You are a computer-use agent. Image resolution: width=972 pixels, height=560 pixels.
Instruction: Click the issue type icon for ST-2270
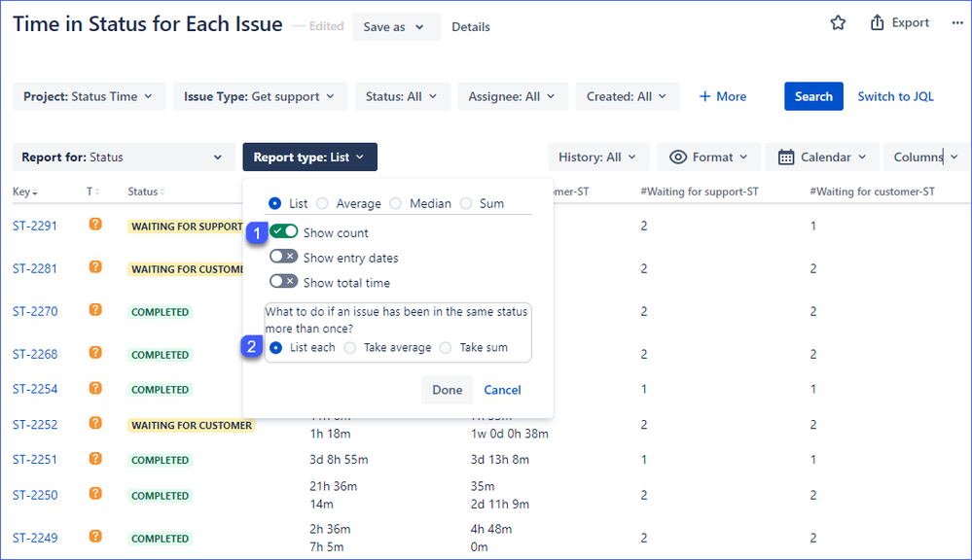click(95, 310)
